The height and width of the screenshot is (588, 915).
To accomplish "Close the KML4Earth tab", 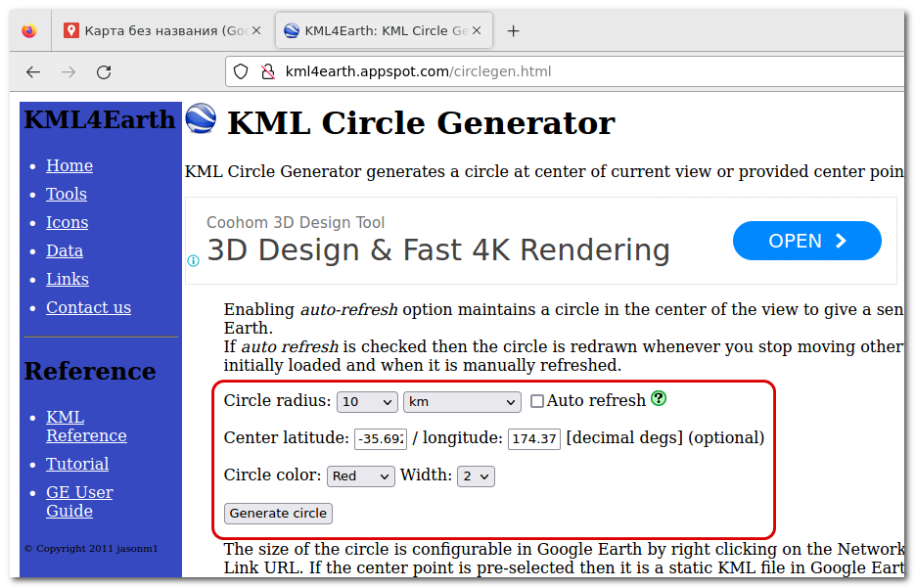I will (477, 30).
